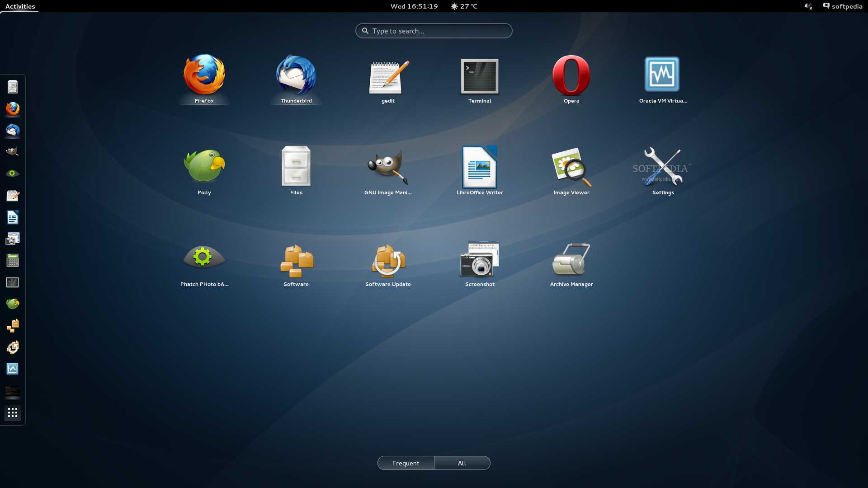This screenshot has height=488, width=868.
Task: Switch to All apps view
Action: (462, 462)
